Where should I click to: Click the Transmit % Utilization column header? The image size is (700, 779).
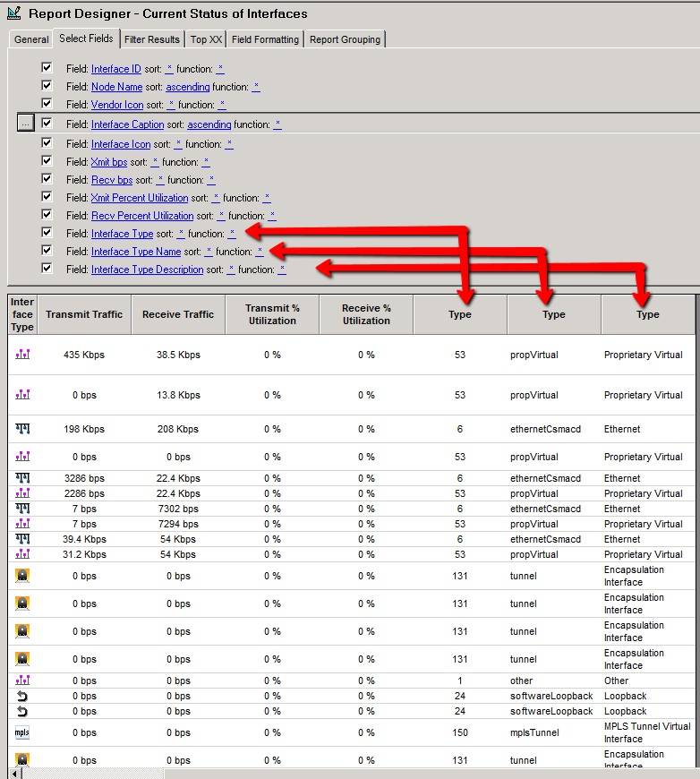pos(272,314)
